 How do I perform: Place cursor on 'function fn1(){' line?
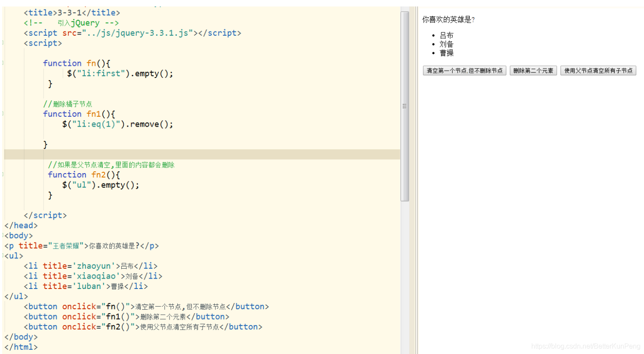(79, 114)
